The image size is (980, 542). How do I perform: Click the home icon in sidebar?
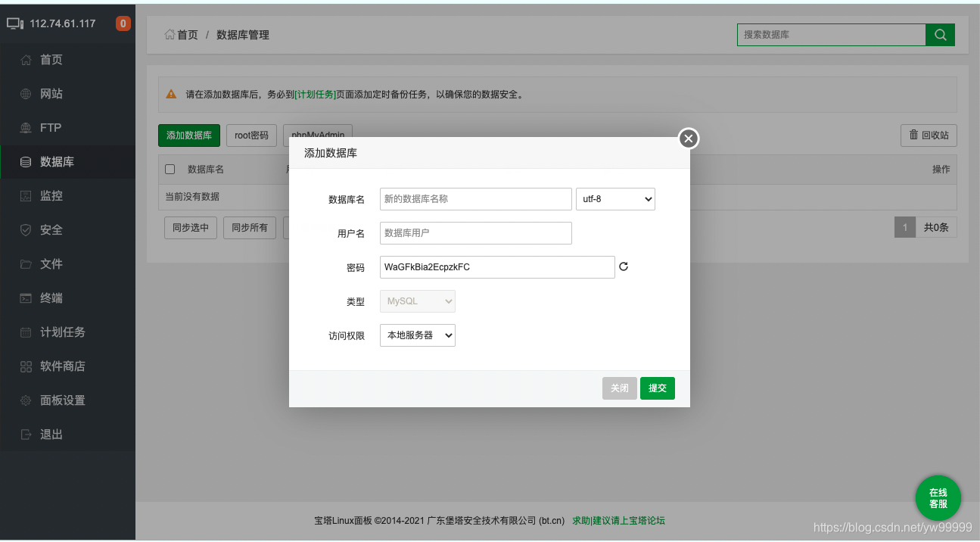pos(26,60)
